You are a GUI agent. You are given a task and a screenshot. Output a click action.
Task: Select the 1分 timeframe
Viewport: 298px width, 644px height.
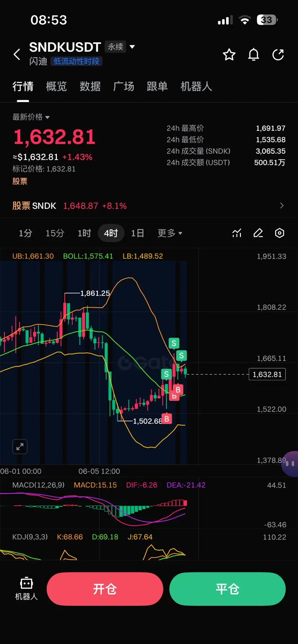pyautogui.click(x=26, y=233)
